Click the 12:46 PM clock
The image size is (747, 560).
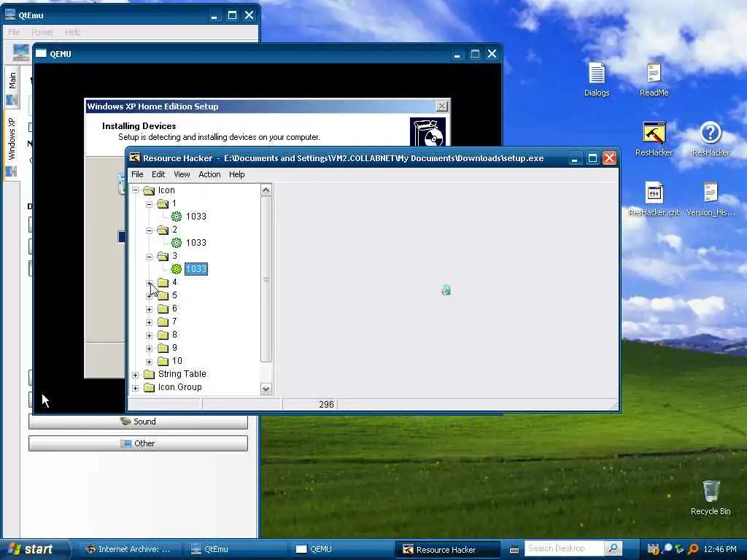(x=720, y=549)
